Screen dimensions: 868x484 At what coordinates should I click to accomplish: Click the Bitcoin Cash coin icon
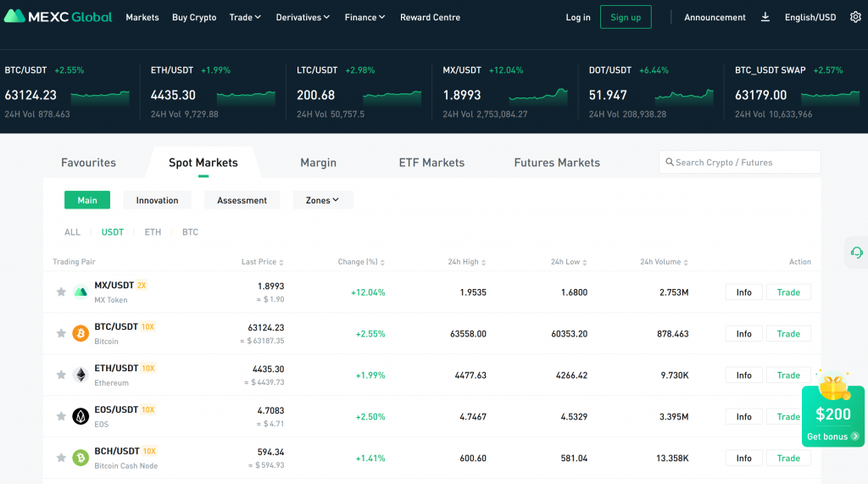pyautogui.click(x=81, y=458)
